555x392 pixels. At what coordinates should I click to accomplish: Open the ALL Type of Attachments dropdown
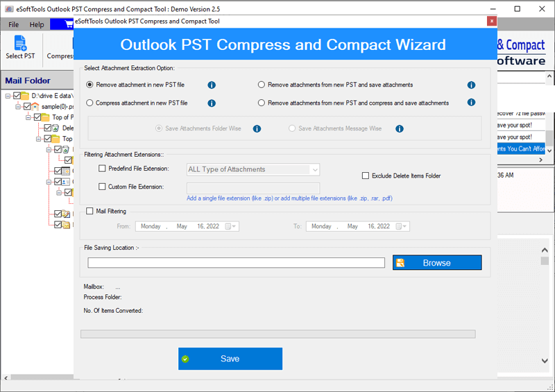point(315,169)
